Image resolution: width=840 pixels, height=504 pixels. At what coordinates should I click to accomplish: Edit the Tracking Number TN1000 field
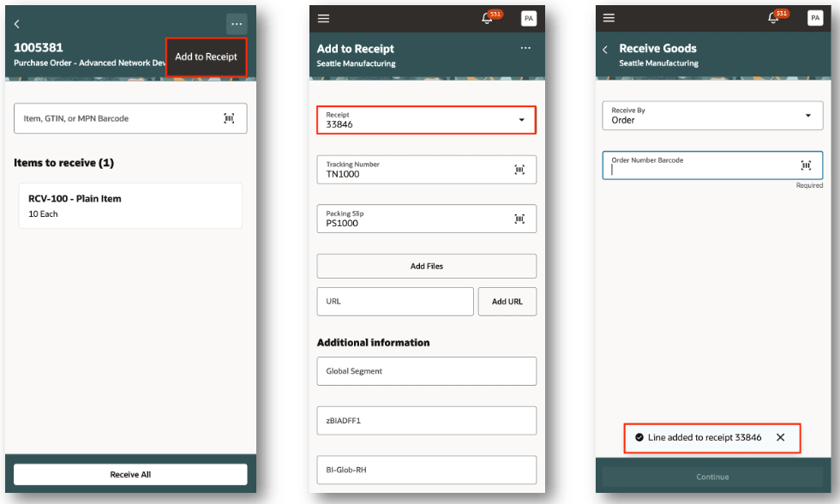(427, 170)
